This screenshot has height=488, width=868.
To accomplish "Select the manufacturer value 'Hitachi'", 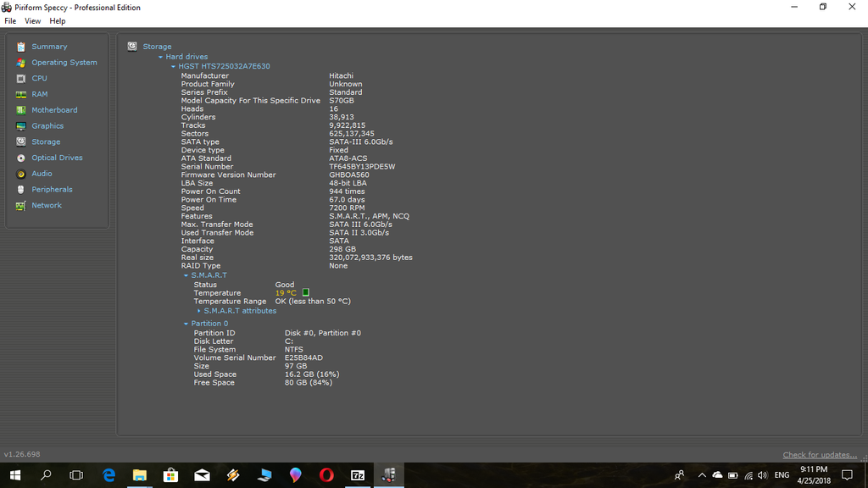I will 341,75.
